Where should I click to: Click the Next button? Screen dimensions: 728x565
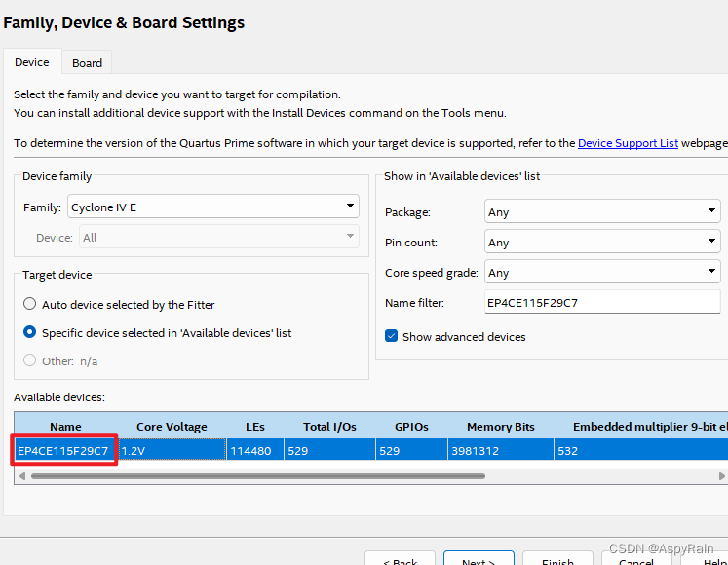coord(479,558)
